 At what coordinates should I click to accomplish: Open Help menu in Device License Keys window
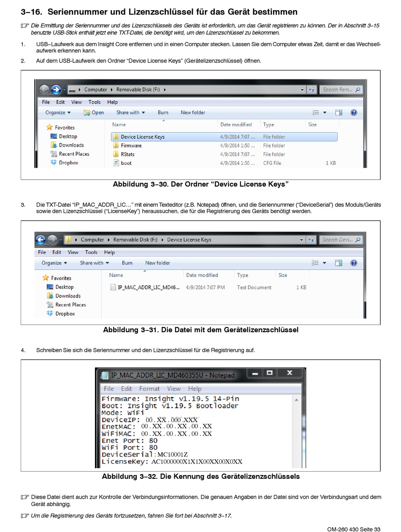(109, 252)
